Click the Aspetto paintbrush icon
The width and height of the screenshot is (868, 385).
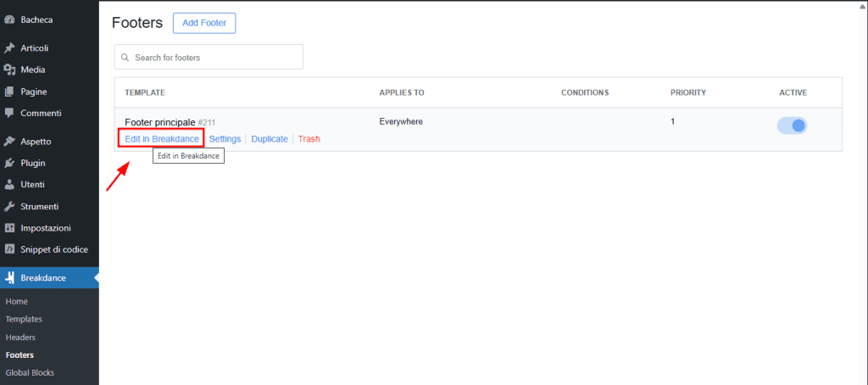click(x=8, y=142)
